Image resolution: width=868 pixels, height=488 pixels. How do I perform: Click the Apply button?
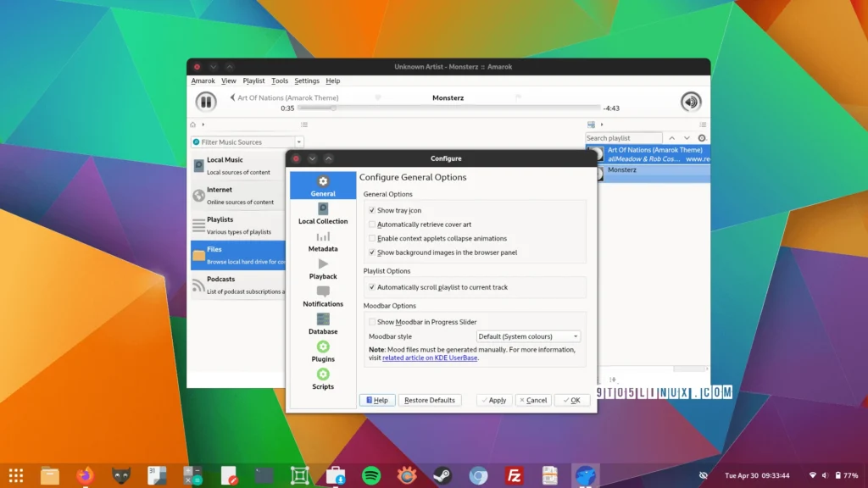click(494, 400)
